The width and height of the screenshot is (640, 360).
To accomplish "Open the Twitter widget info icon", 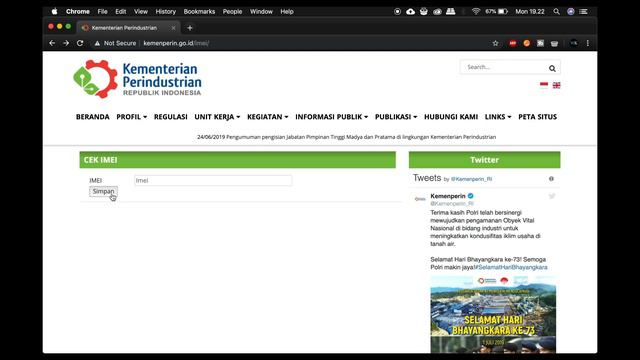I will pos(551,179).
